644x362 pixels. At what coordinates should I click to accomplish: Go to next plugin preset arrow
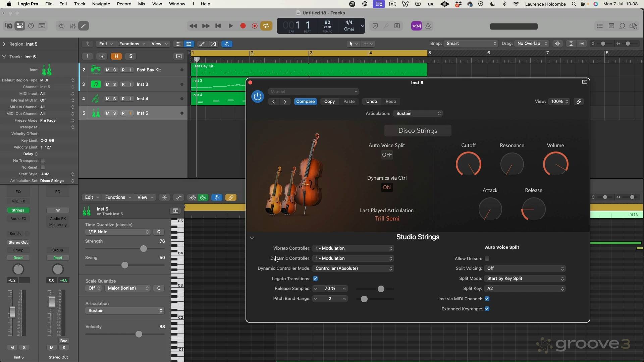285,102
